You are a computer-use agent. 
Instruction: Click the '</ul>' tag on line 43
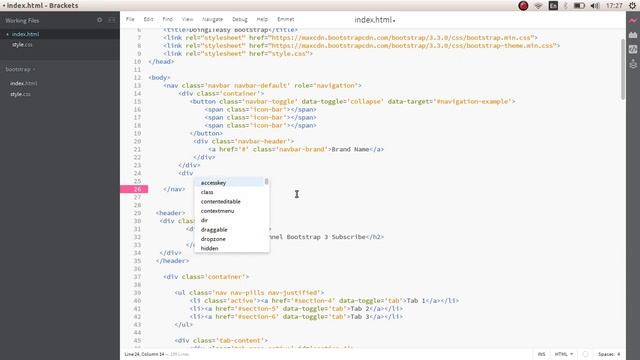(x=184, y=324)
